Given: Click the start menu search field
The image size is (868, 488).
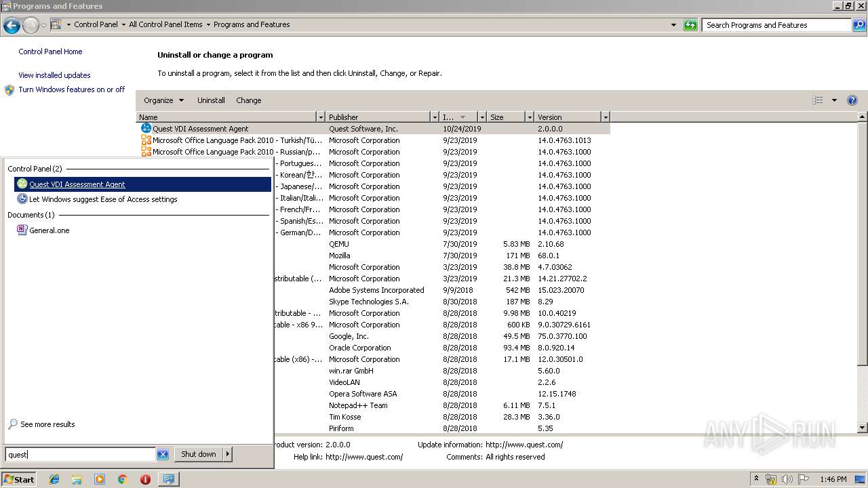Looking at the screenshot, I should pyautogui.click(x=81, y=455).
